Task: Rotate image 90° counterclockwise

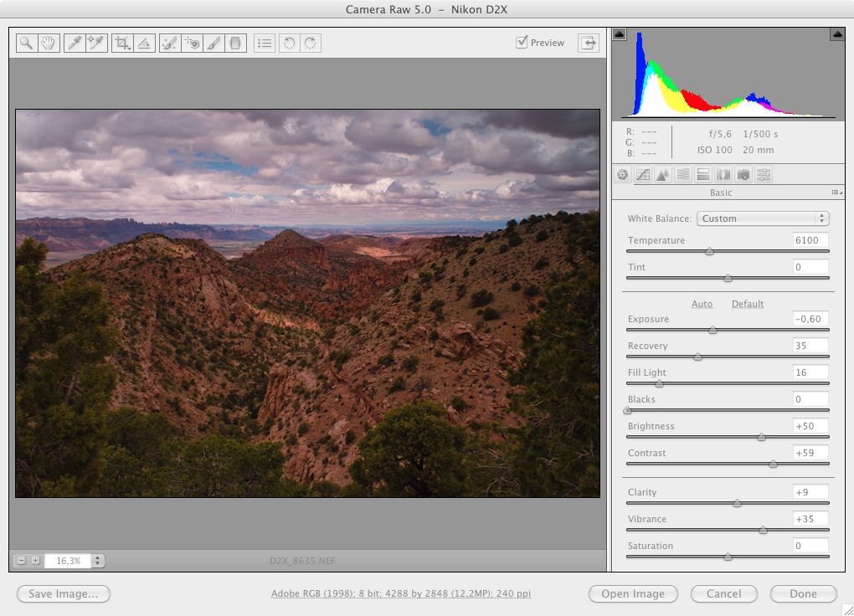Action: click(x=290, y=43)
